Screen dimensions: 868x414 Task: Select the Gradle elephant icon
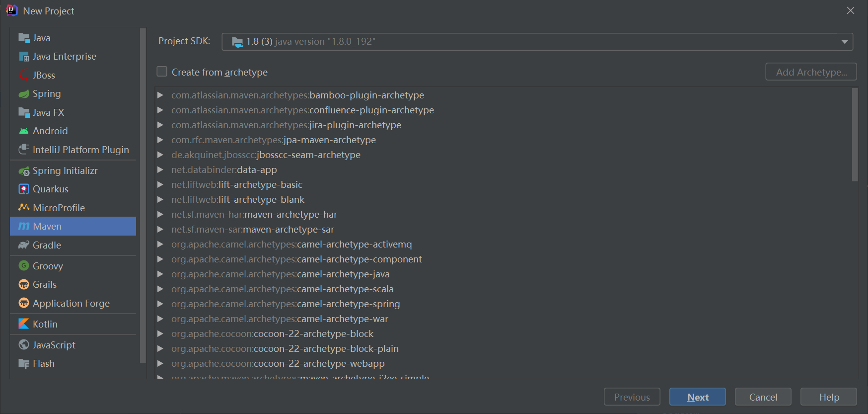tap(24, 245)
